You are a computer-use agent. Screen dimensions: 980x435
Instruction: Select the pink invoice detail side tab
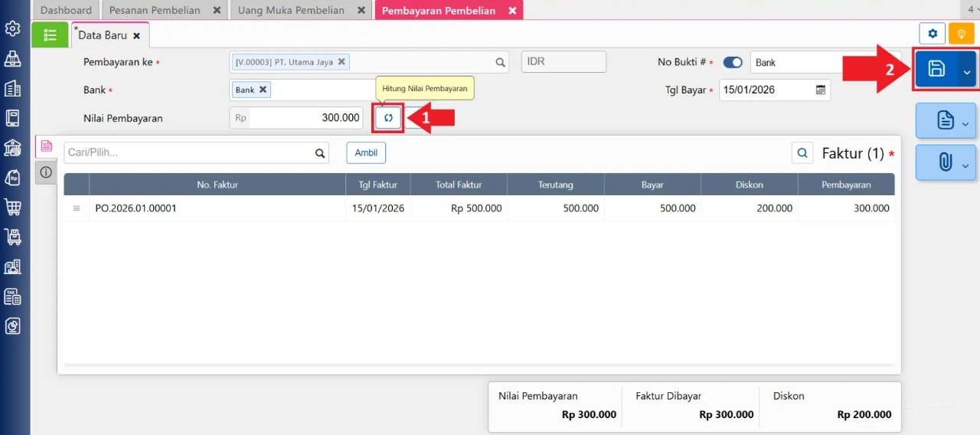coord(46,146)
